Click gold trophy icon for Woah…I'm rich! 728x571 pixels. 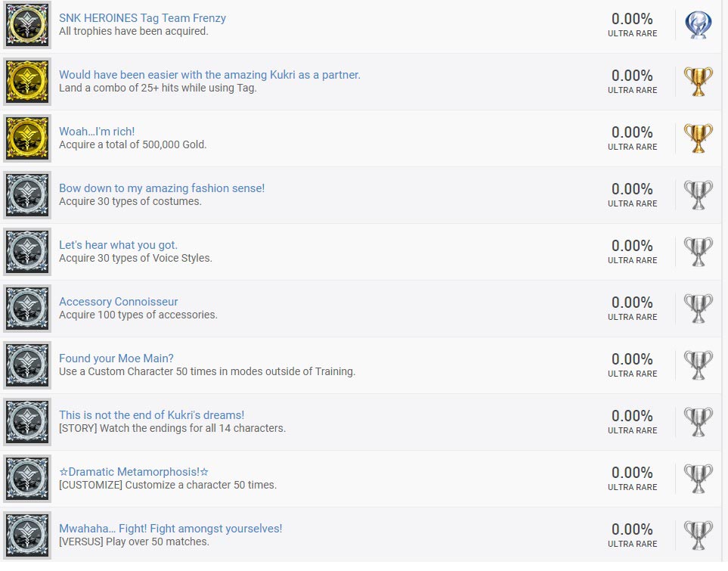[698, 138]
